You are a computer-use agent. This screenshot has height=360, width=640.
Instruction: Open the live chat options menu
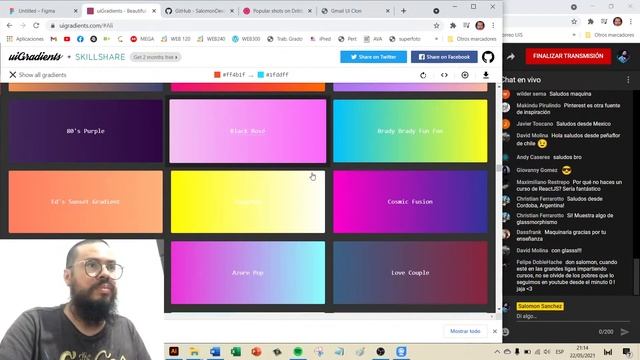tap(628, 80)
